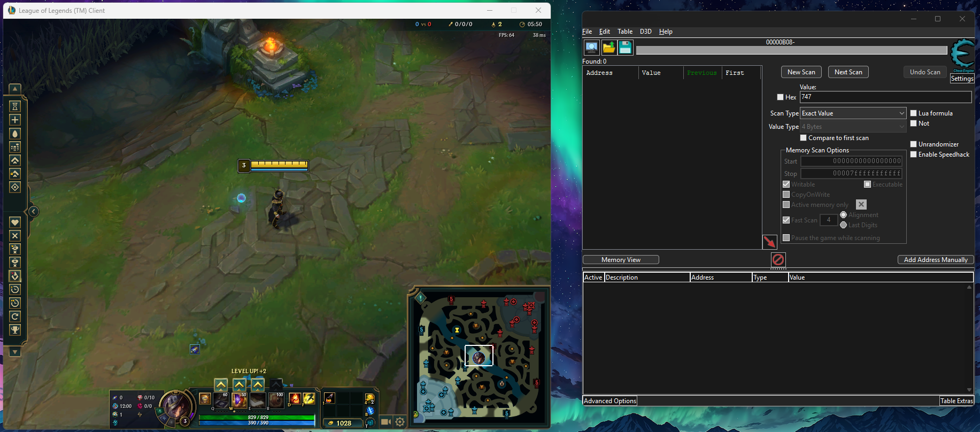Click the plus icon in the practice sidebar
Image resolution: width=980 pixels, height=432 pixels.
point(15,120)
